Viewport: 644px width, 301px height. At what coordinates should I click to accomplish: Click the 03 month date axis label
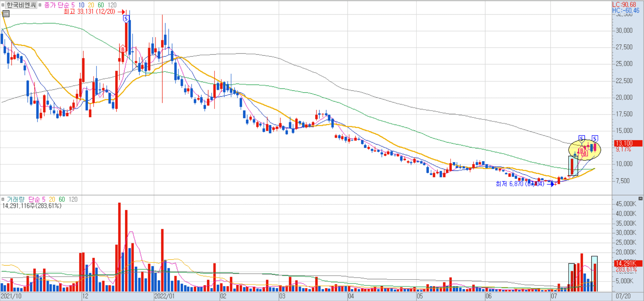282,296
